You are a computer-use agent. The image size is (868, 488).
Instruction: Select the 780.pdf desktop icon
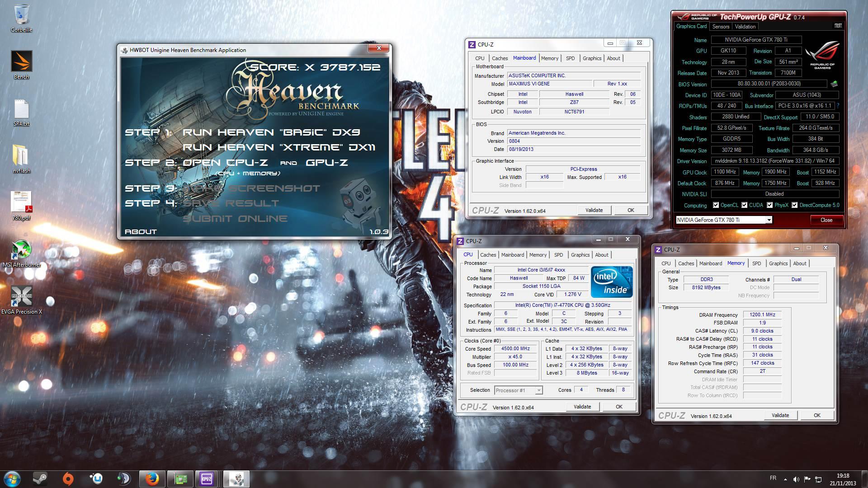pos(21,206)
